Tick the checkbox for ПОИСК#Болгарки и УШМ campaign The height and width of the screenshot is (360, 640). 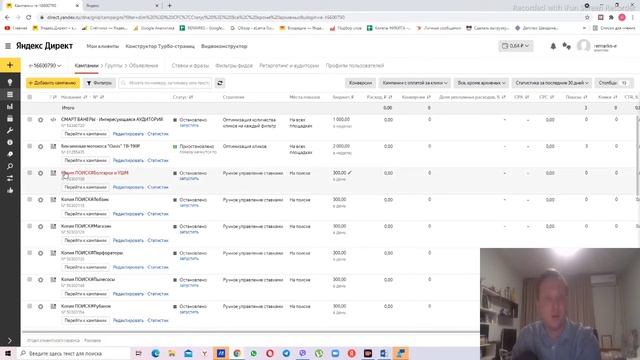29,173
